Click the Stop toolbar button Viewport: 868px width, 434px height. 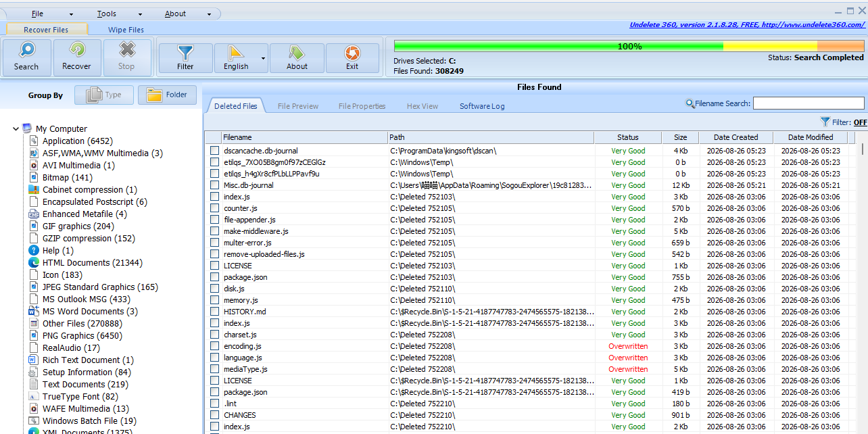point(126,57)
